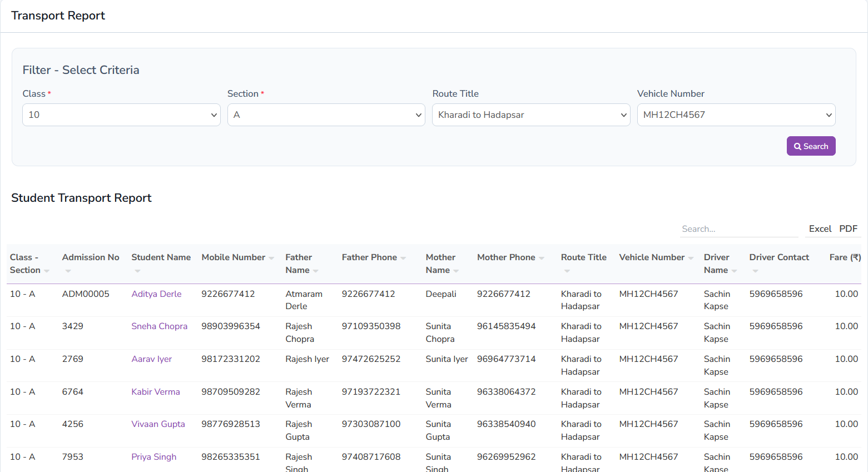
Task: Open the Class dropdown showing 10
Action: coord(121,115)
